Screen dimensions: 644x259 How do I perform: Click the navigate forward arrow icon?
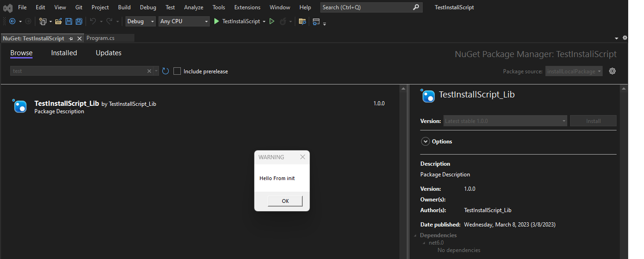[28, 21]
